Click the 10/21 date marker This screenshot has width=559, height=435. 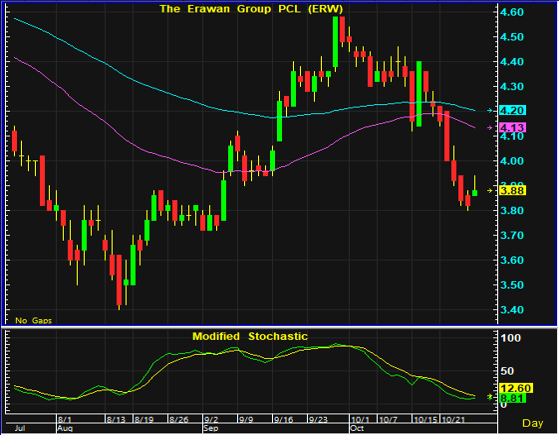(453, 419)
